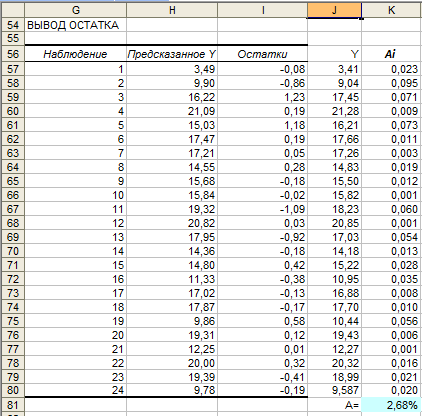Select observation number 10 cell
This screenshot has height=416, width=422.
coord(76,195)
